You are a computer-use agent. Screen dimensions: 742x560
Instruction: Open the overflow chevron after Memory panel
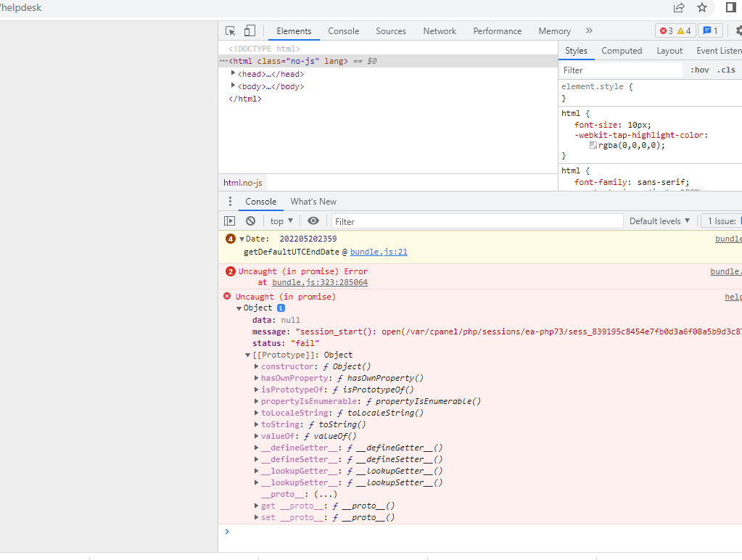(x=589, y=31)
